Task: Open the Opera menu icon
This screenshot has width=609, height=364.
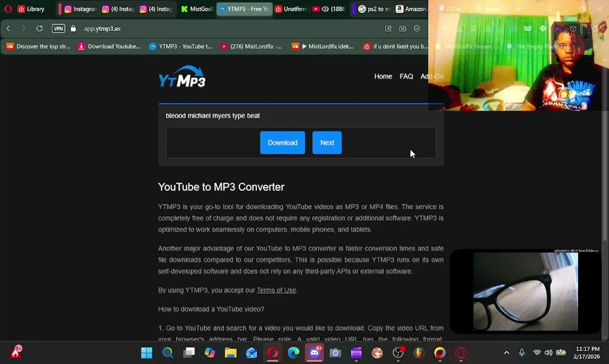Action: click(8, 9)
